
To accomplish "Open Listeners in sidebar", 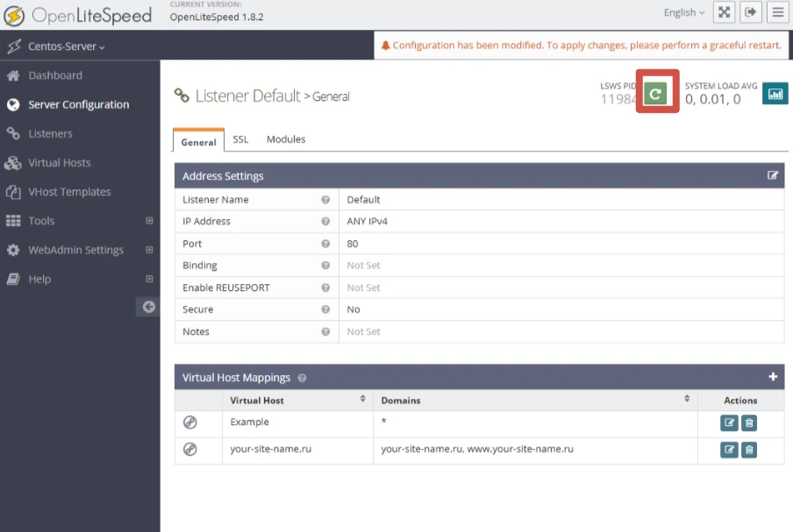I will (50, 134).
